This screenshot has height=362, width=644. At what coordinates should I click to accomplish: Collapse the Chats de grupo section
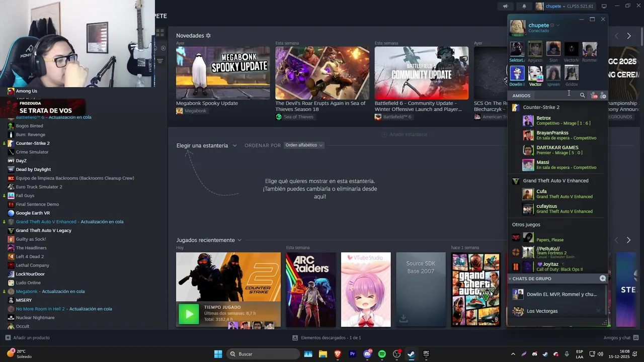tap(510, 279)
